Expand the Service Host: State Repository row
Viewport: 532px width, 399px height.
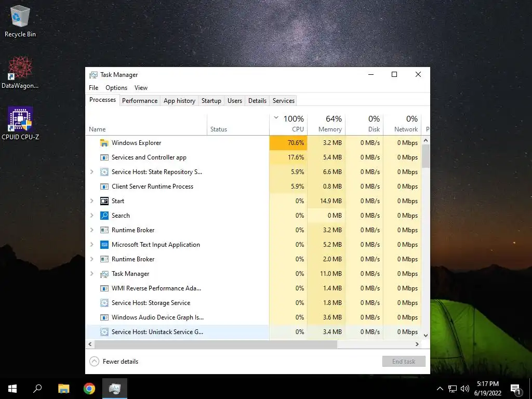(91, 172)
